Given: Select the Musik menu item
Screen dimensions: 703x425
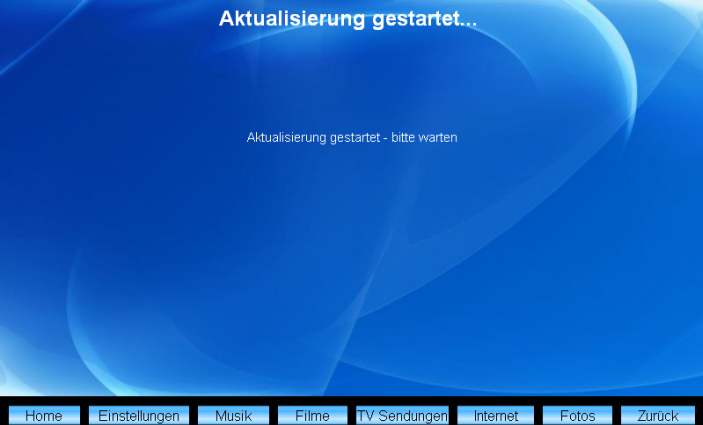Looking at the screenshot, I should coord(233,415).
